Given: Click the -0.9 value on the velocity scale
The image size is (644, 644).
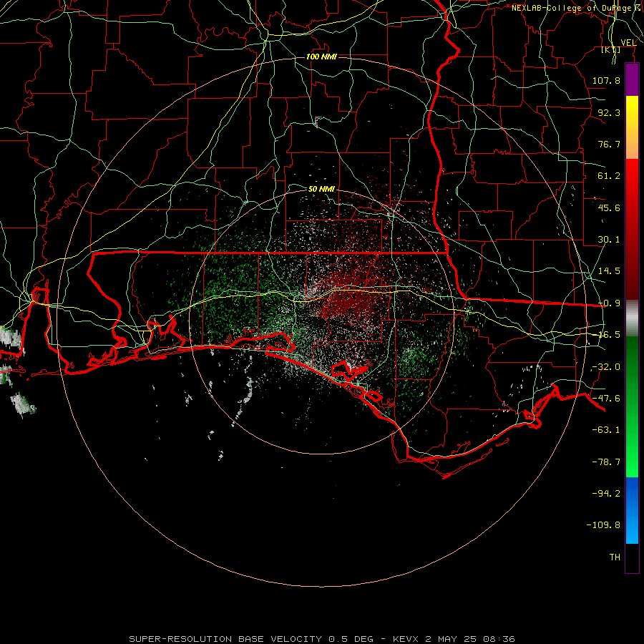Looking at the screenshot, I should (x=609, y=303).
